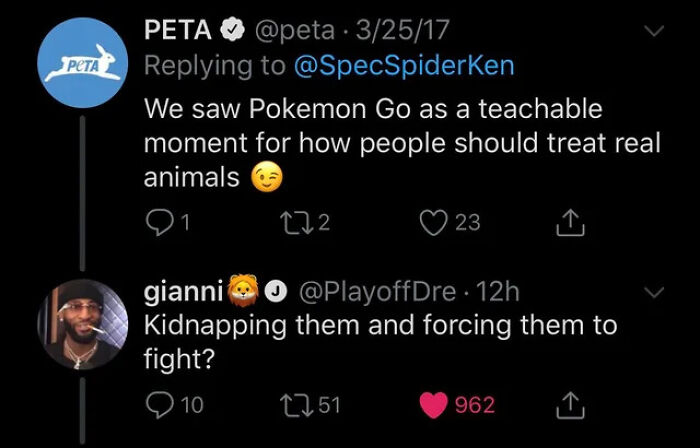Open gianni tweet options chevron

tap(654, 294)
